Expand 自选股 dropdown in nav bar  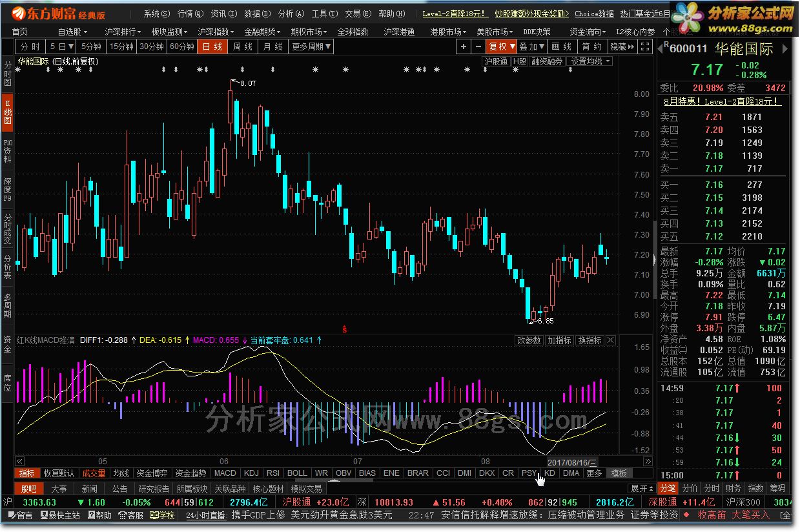pyautogui.click(x=72, y=31)
